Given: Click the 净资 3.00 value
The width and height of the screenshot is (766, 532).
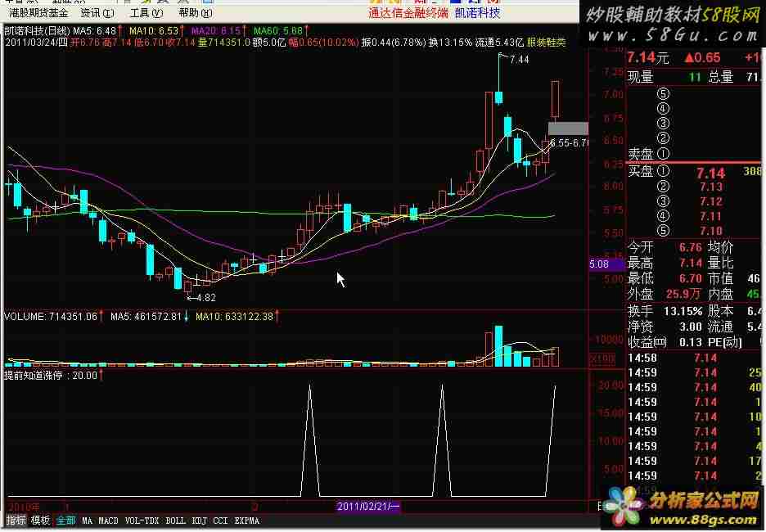Looking at the screenshot, I should [691, 327].
